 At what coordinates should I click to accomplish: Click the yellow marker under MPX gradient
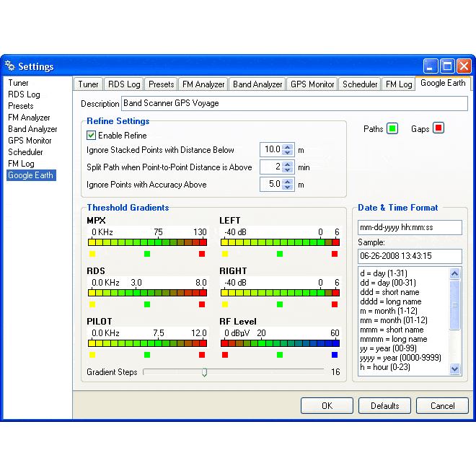coord(92,254)
